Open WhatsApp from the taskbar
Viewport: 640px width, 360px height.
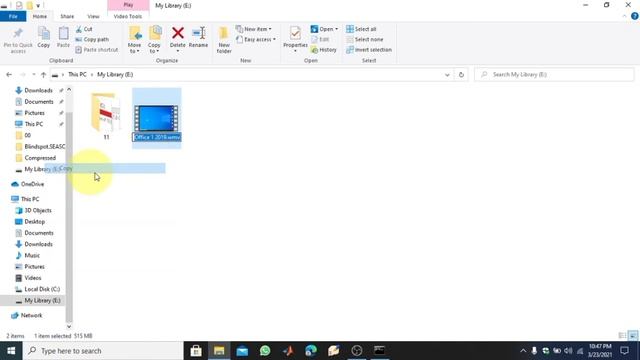point(265,351)
